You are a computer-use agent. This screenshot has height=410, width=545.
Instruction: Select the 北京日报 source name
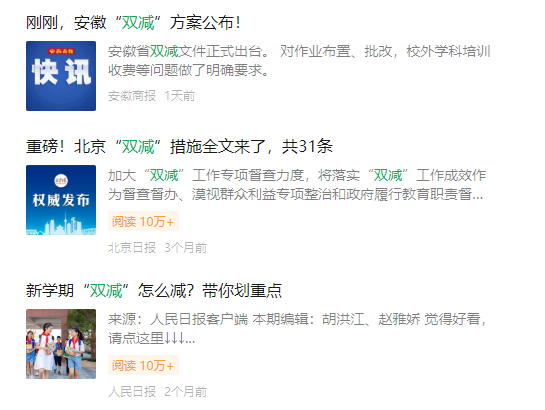point(132,247)
